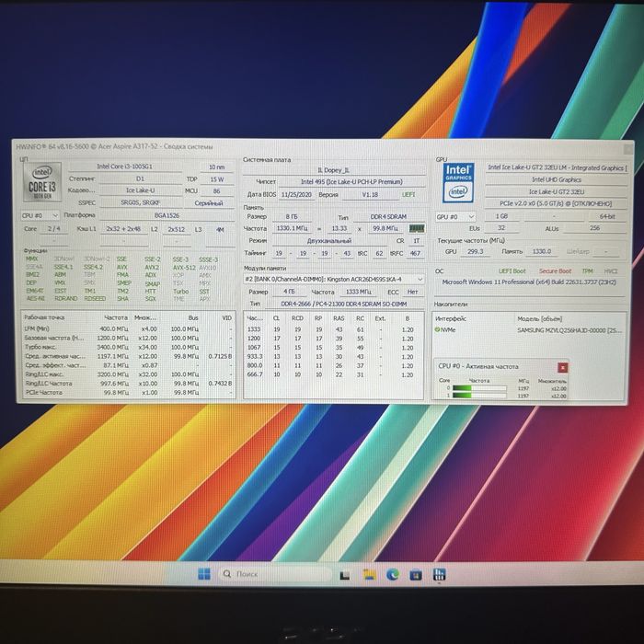Click the 0.7125 V VID value
Viewport: 644px width, 644px height.
pyautogui.click(x=220, y=356)
